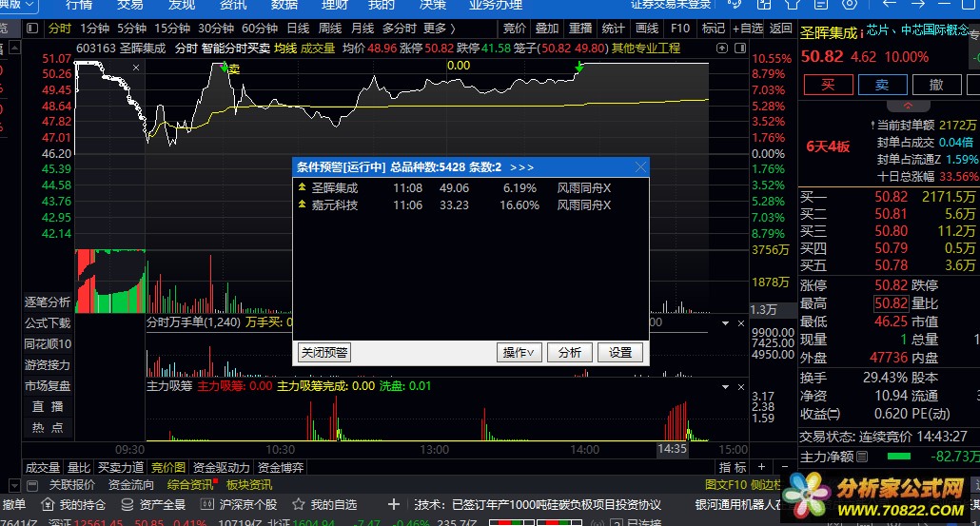Click 资产全景 stack icon

[x=127, y=504]
